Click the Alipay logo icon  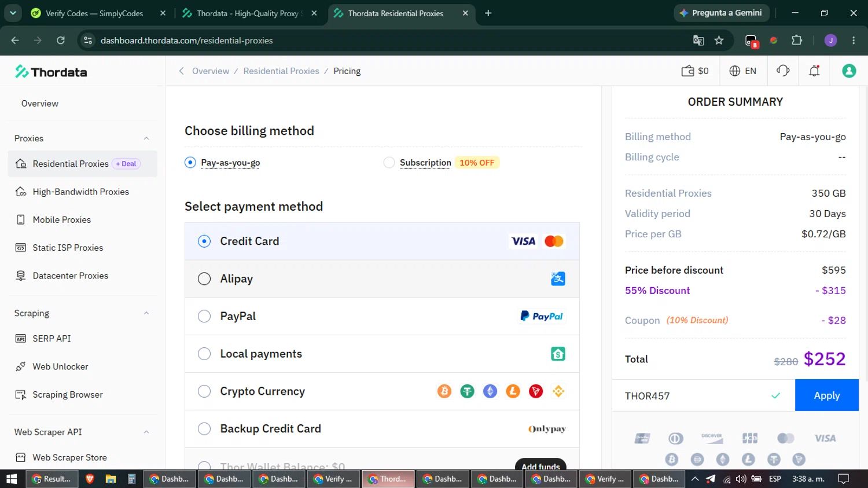click(x=558, y=279)
